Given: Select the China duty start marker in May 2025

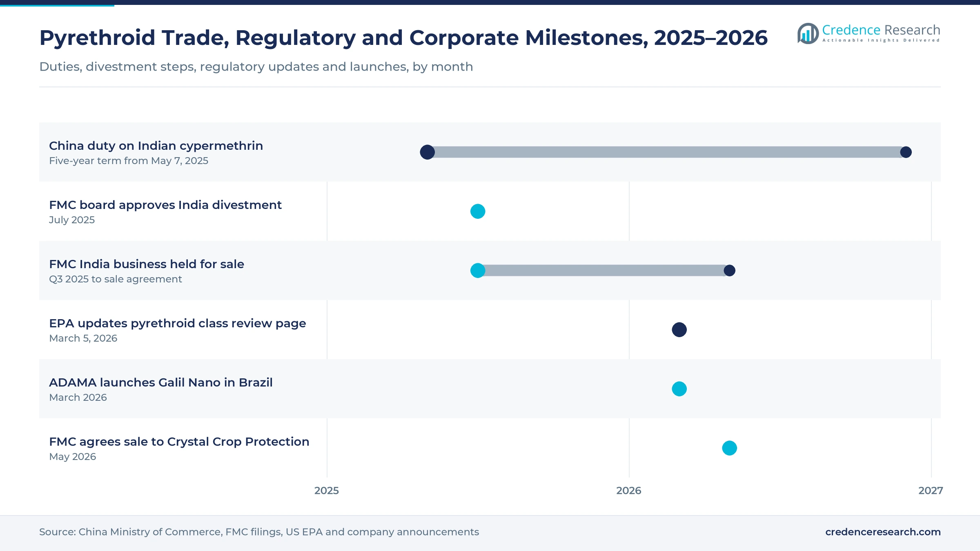Looking at the screenshot, I should pos(428,152).
